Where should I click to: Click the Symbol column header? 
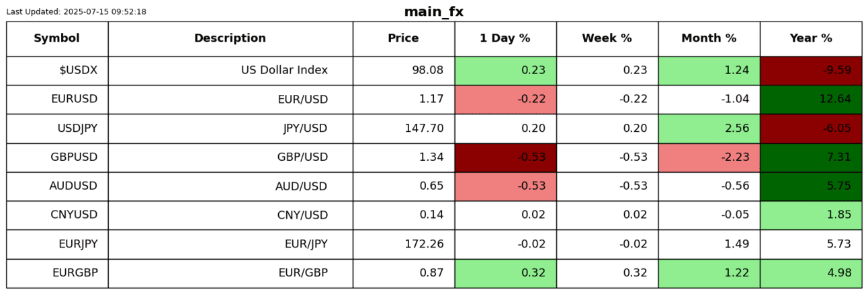click(x=56, y=38)
